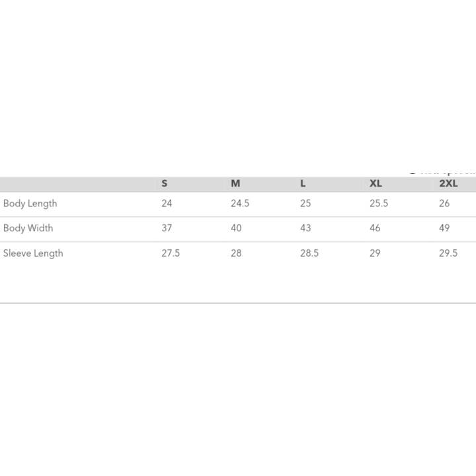Screen dimensions: 476x476
Task: Click the 2XL size column header
Action: point(448,184)
